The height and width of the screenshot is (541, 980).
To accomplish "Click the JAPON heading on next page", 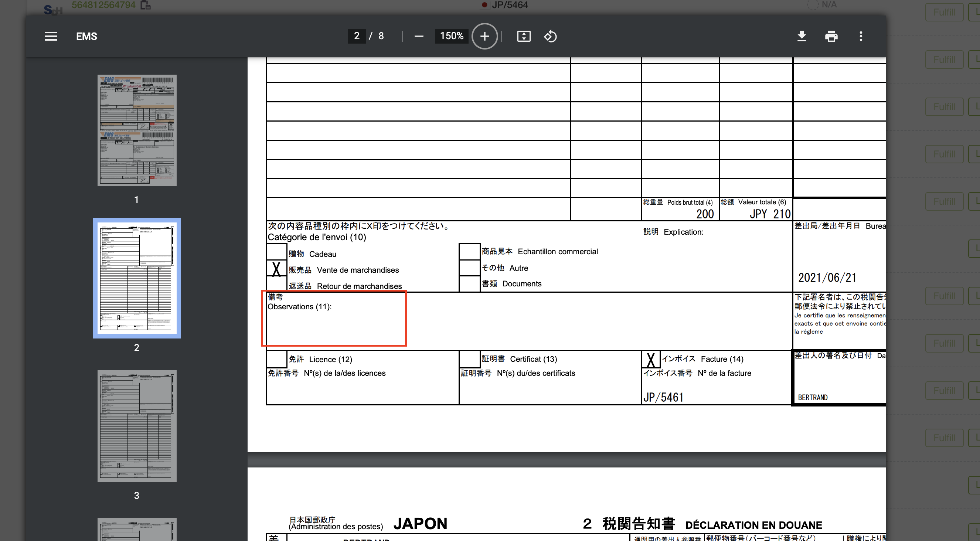I will 420,524.
